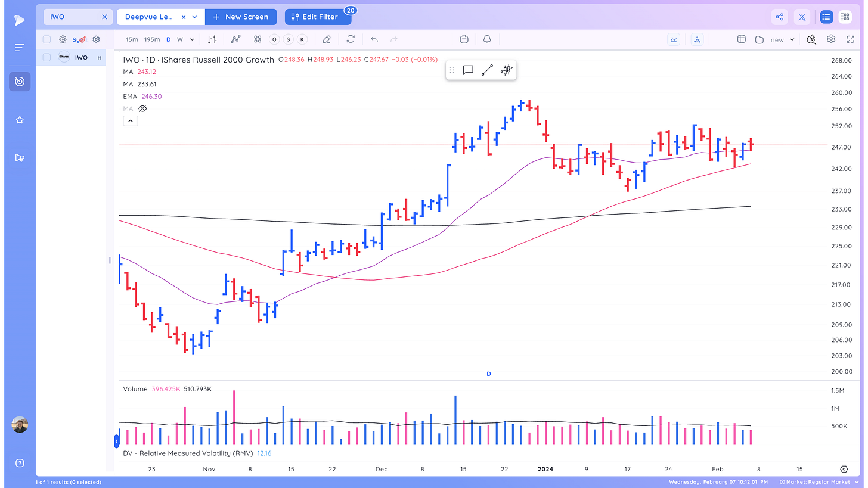Toggle the K circle button
The image size is (868, 488).
[302, 39]
